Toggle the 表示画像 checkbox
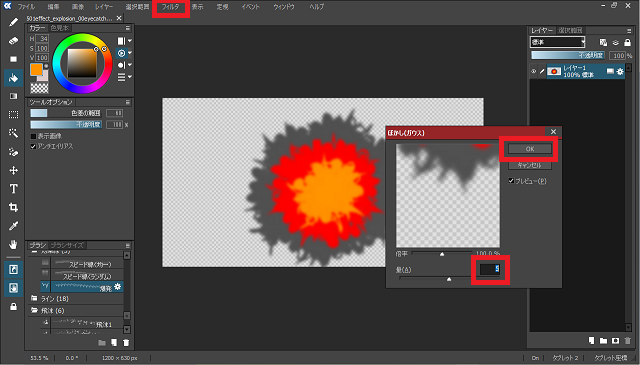 coord(33,136)
